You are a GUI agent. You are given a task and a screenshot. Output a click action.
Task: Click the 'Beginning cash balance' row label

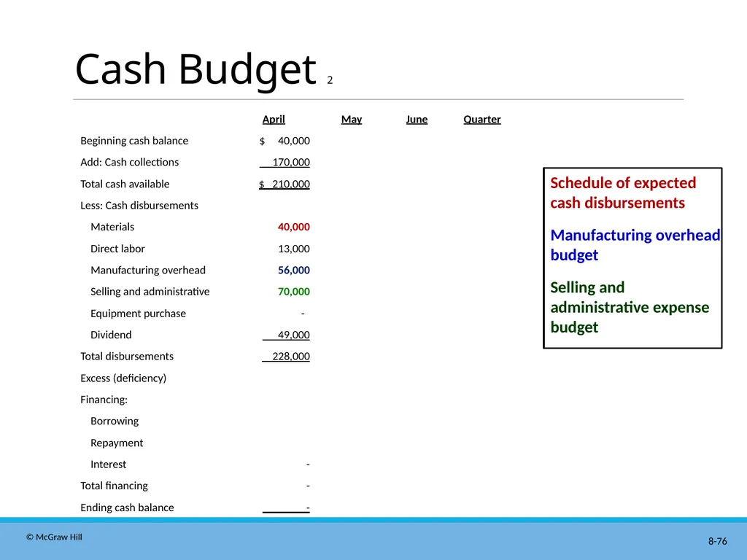click(x=134, y=141)
